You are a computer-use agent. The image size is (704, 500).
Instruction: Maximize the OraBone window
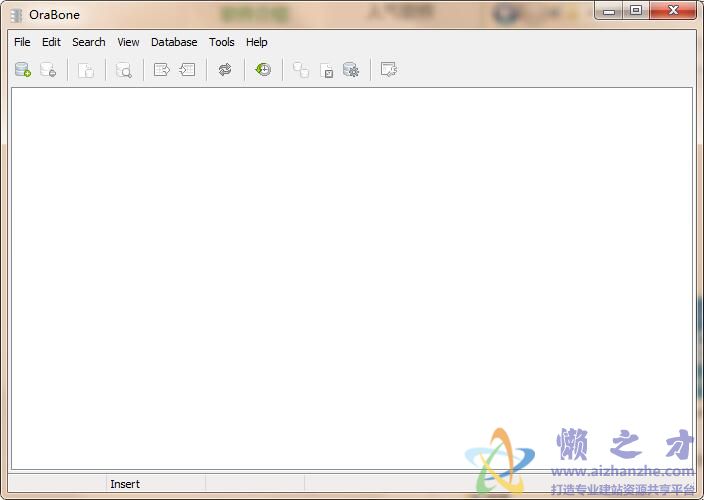[x=636, y=10]
